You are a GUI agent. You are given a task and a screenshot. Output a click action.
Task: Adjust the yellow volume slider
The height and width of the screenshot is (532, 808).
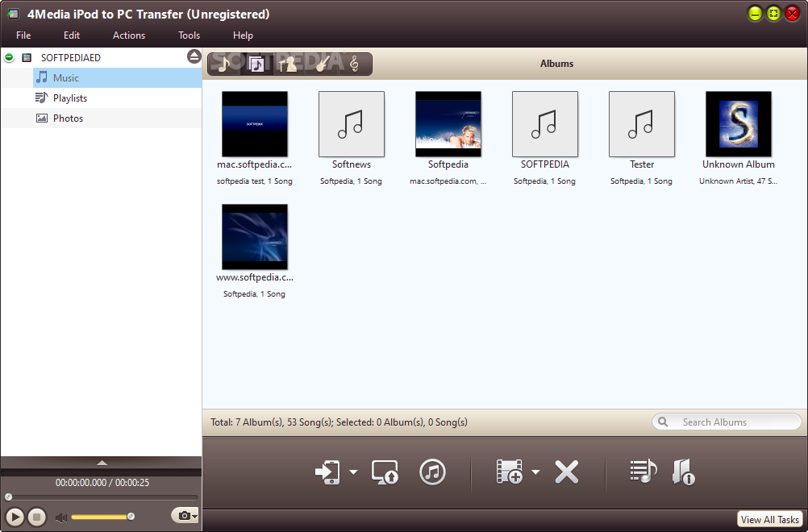(x=102, y=517)
